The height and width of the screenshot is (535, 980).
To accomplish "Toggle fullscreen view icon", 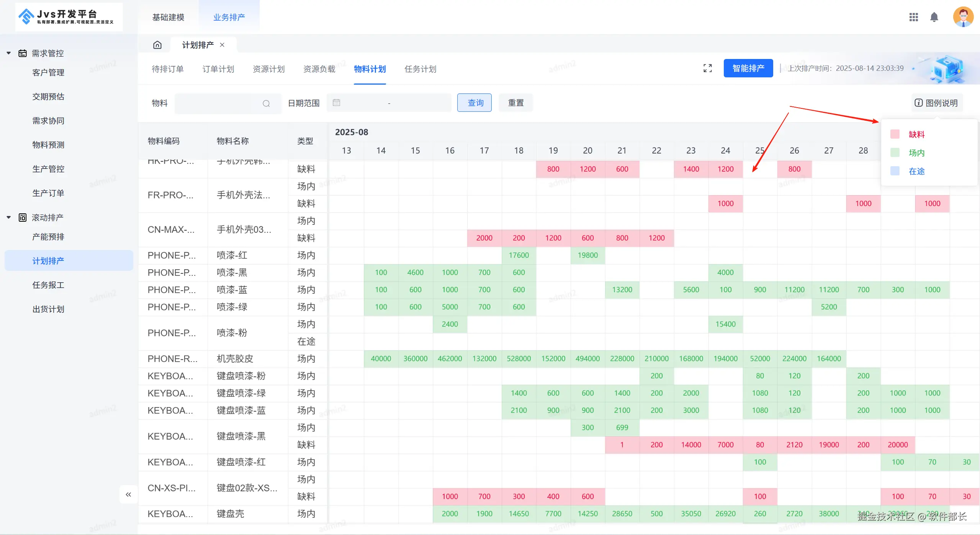I will 707,69.
